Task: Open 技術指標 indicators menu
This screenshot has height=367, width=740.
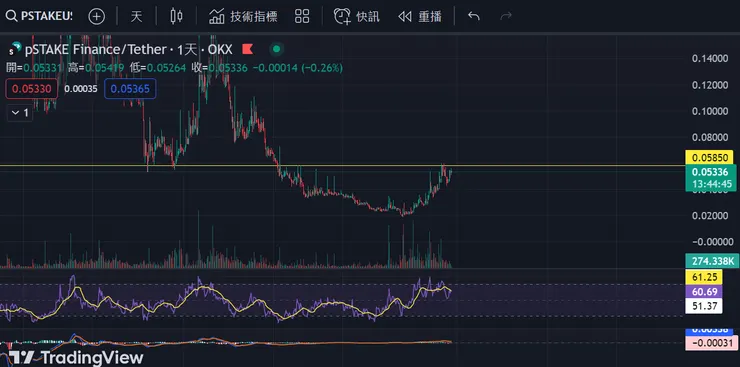Action: pyautogui.click(x=243, y=17)
